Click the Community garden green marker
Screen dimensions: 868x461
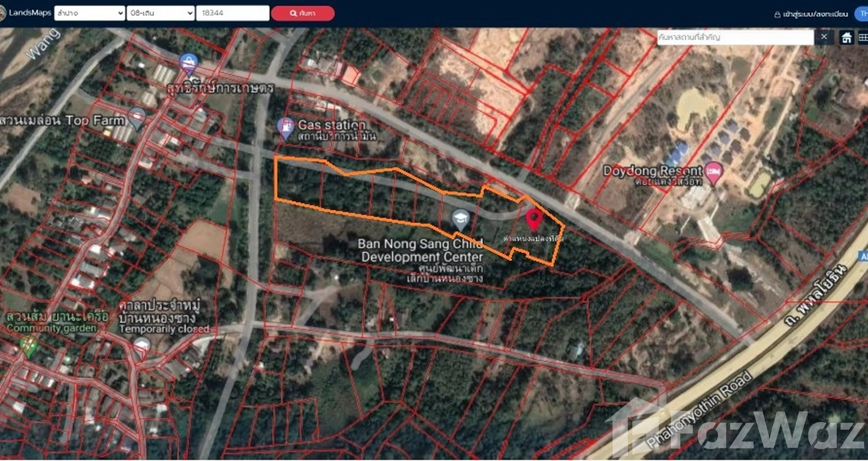28,345
